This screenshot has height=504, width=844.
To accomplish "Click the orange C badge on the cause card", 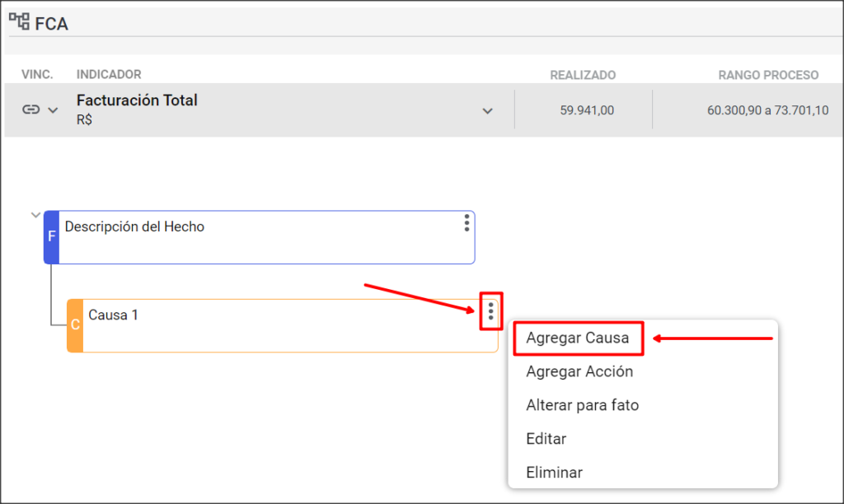I will (x=75, y=325).
